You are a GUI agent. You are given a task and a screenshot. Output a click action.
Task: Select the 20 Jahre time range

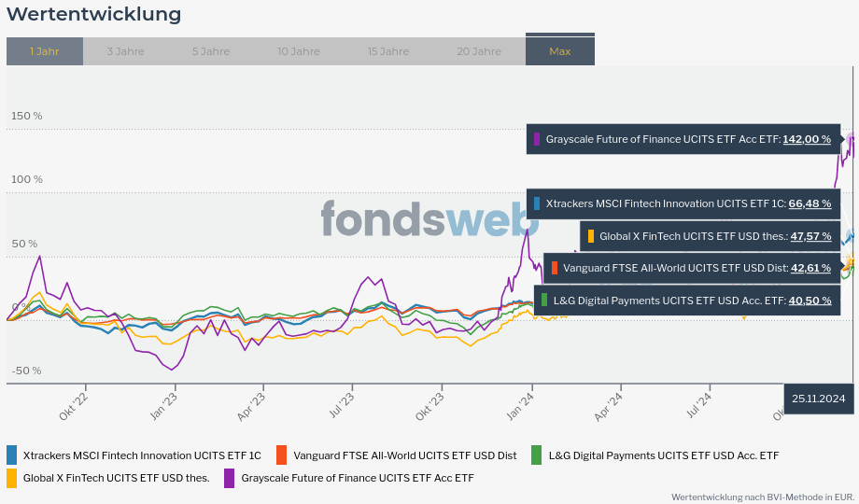pos(479,51)
